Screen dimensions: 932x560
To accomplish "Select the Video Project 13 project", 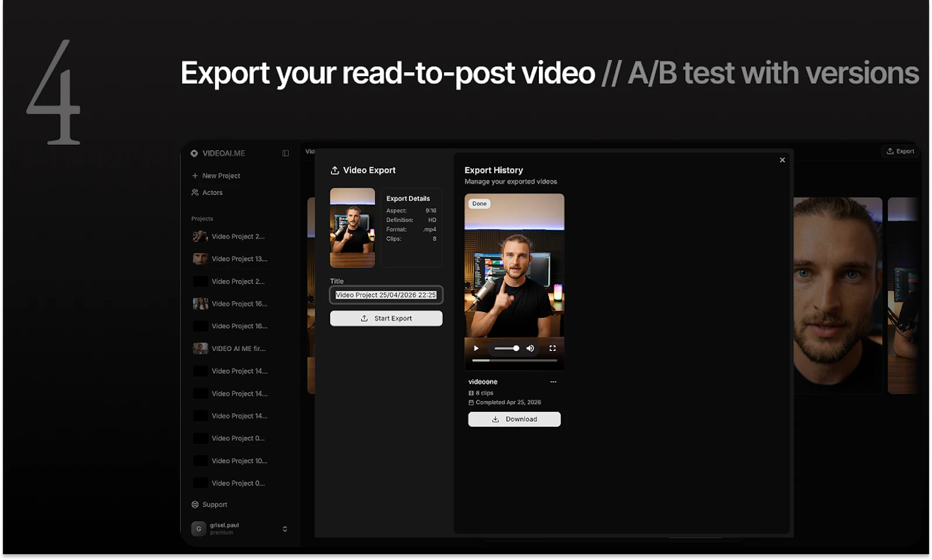I will click(x=239, y=258).
